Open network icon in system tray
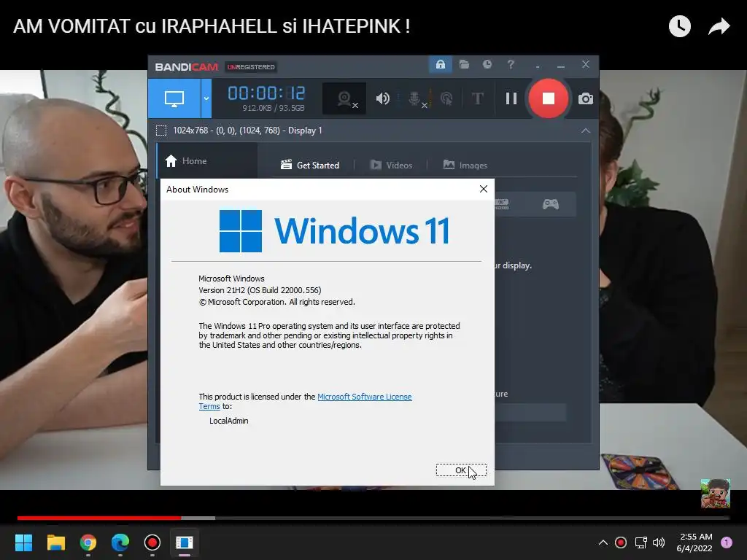The image size is (747, 560). (640, 542)
